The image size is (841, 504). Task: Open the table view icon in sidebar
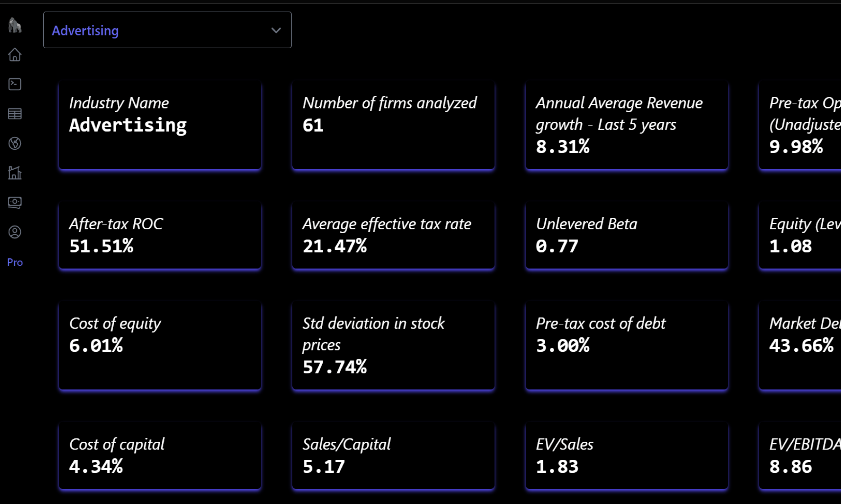tap(14, 114)
